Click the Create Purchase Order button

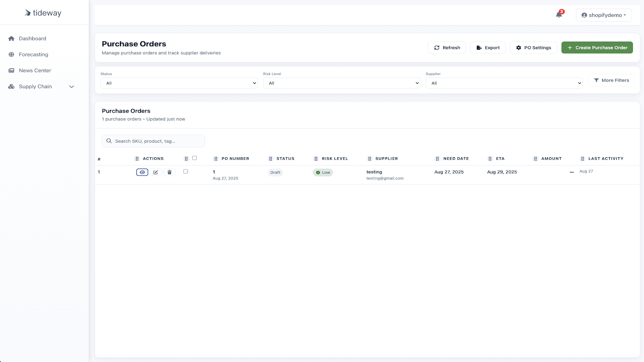597,47
